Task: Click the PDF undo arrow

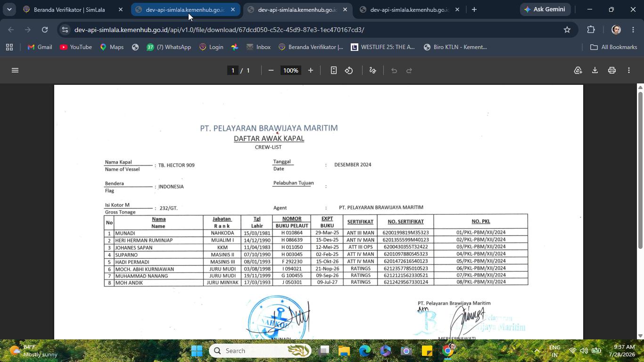Action: pyautogui.click(x=394, y=70)
